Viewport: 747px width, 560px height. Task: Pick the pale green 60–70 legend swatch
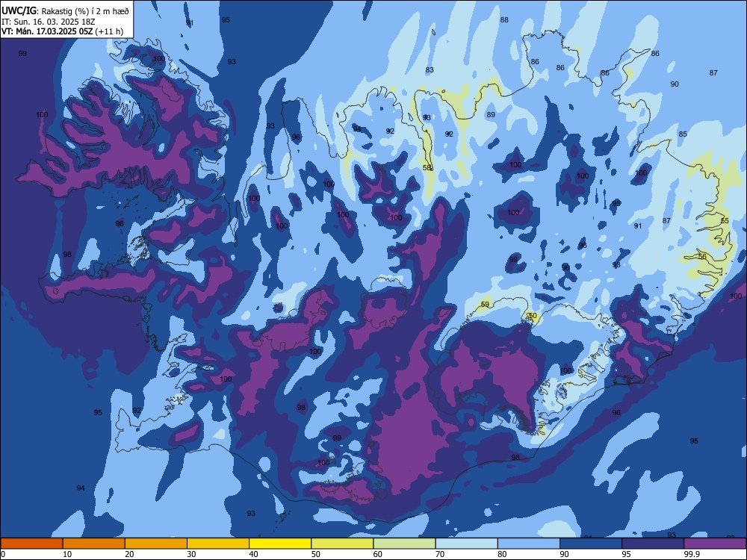pyautogui.click(x=404, y=544)
